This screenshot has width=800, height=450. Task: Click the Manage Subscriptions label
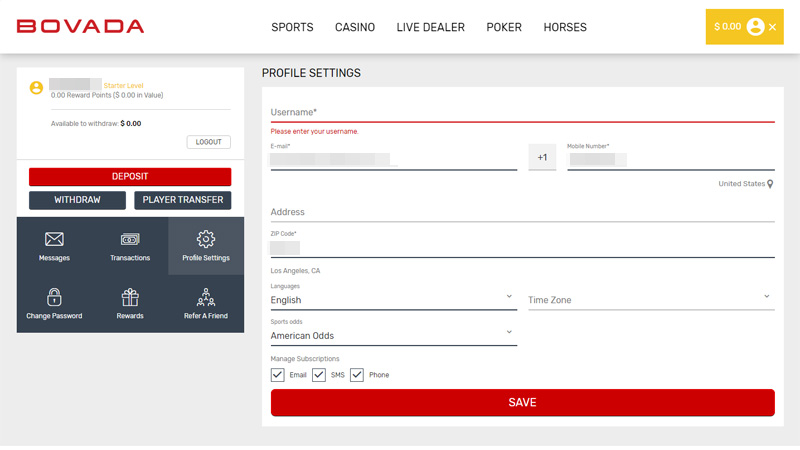(305, 359)
